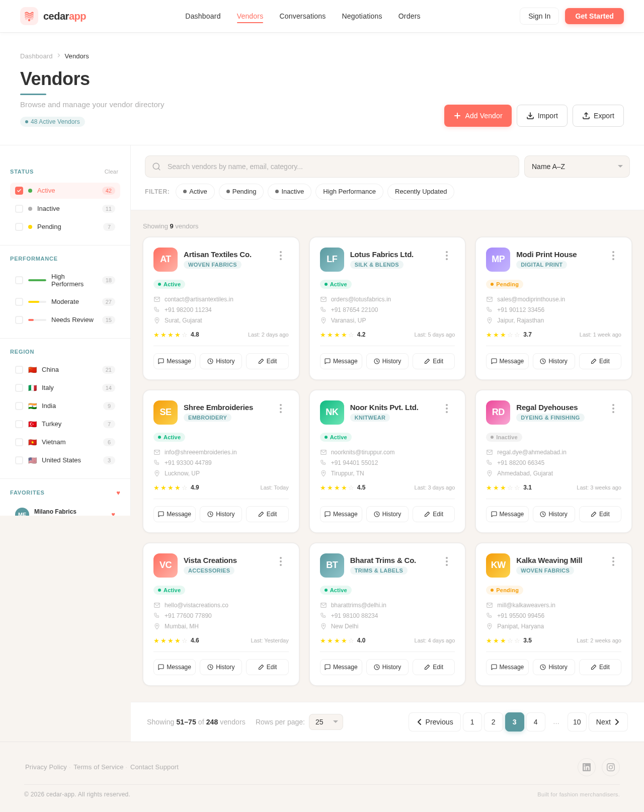View history for Lotus Fabrics Ltd.
The image size is (644, 812).
[387, 361]
